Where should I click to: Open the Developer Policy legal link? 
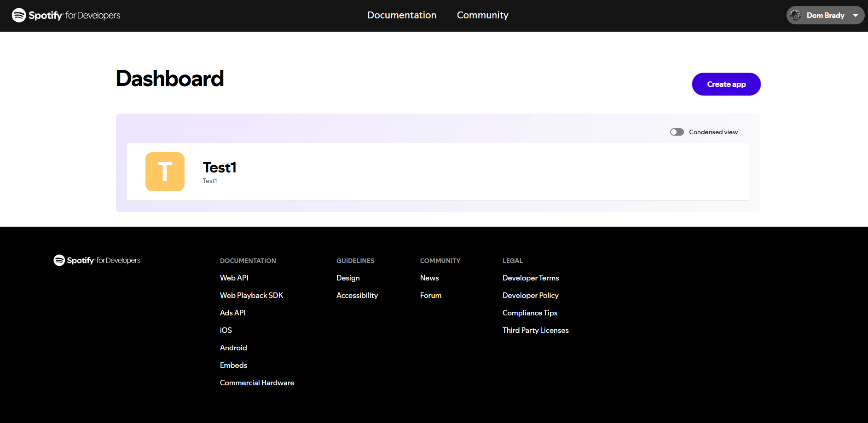click(531, 295)
